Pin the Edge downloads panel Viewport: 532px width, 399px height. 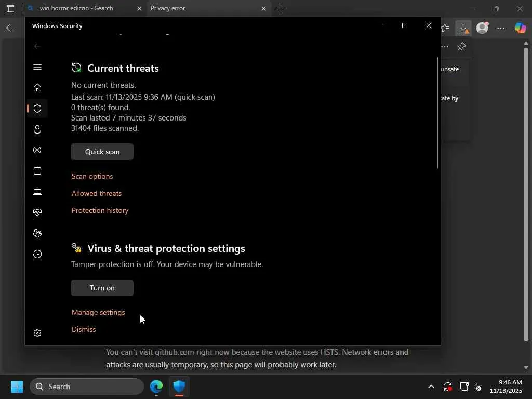coord(461,46)
